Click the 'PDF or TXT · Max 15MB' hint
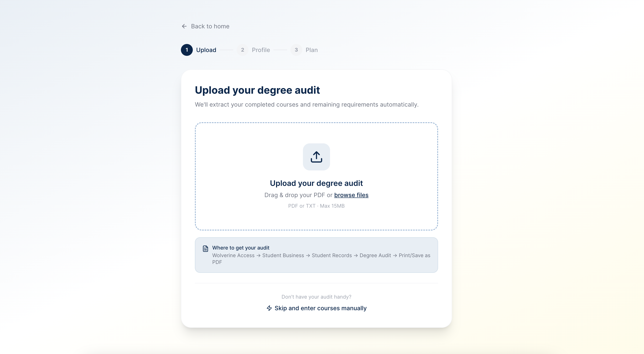This screenshot has height=354, width=644. click(x=316, y=206)
